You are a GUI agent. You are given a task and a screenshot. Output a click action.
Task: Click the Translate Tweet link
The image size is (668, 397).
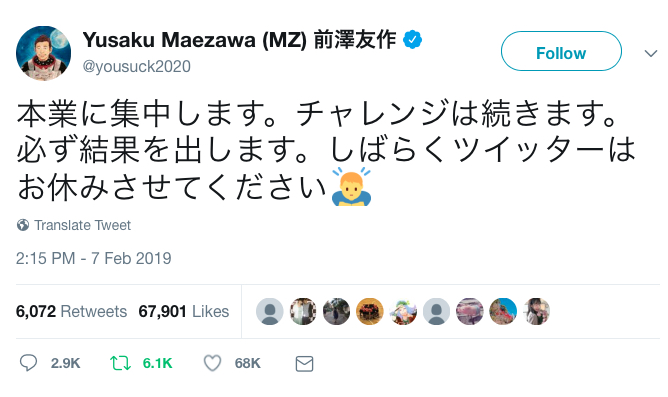[x=82, y=225]
